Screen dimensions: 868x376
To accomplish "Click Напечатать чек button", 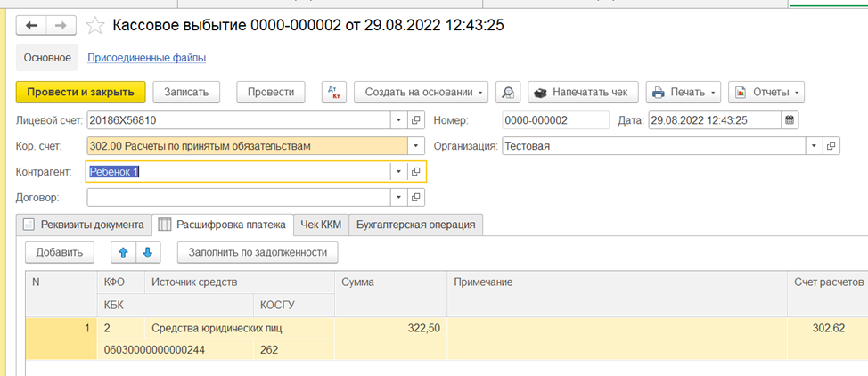I will 584,93.
